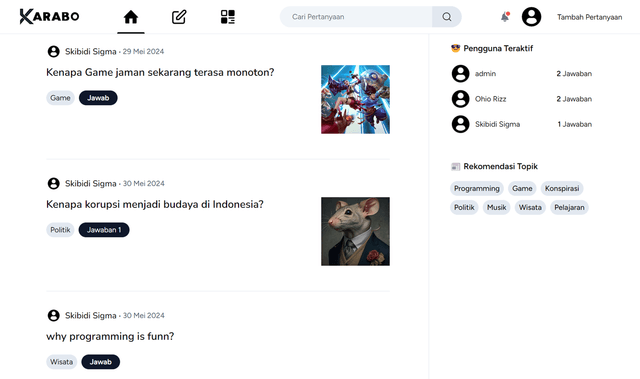This screenshot has height=379, width=640.
Task: Click Ohio Rizz username
Action: tap(490, 99)
